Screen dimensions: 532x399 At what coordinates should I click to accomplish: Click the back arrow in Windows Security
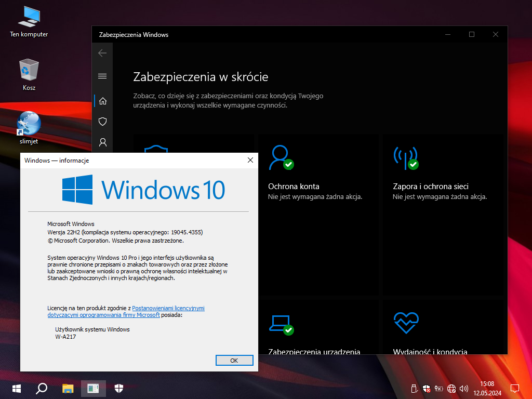pos(102,52)
